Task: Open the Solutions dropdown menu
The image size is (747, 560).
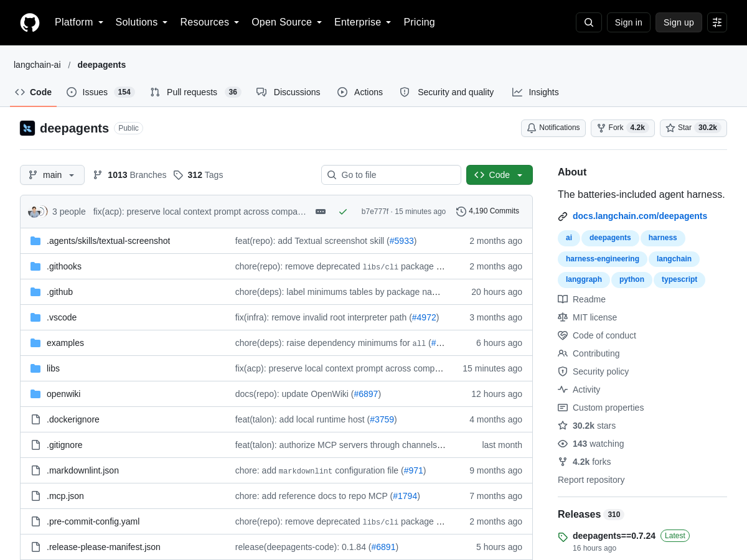Action: tap(142, 22)
